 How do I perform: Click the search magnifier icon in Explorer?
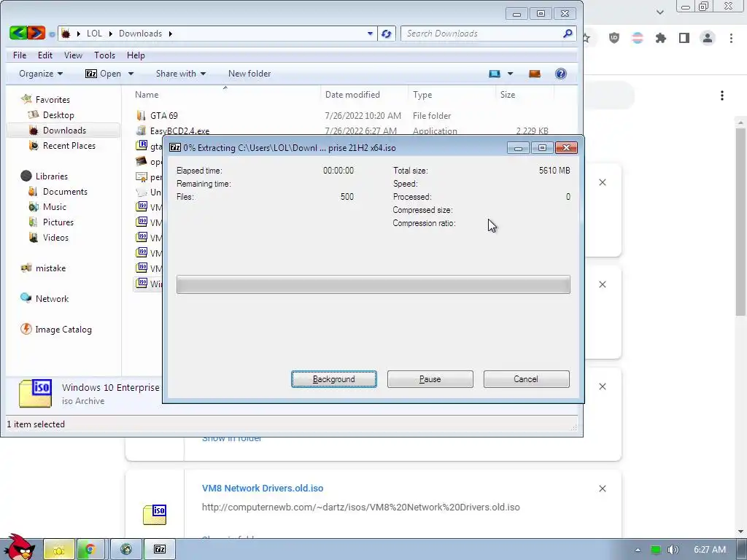click(x=568, y=34)
